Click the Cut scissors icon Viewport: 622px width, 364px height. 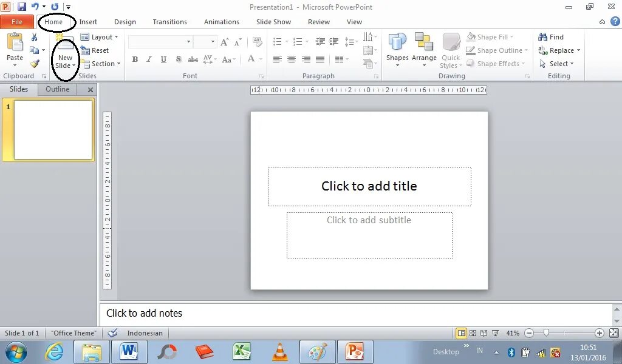pos(34,37)
